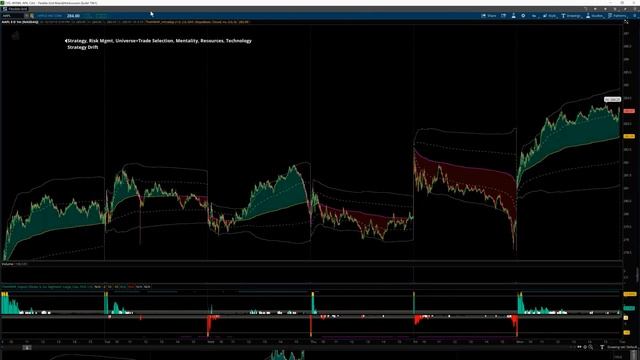Click the text drawing tool icon at bottom
The image size is (640, 360).
pos(602,347)
